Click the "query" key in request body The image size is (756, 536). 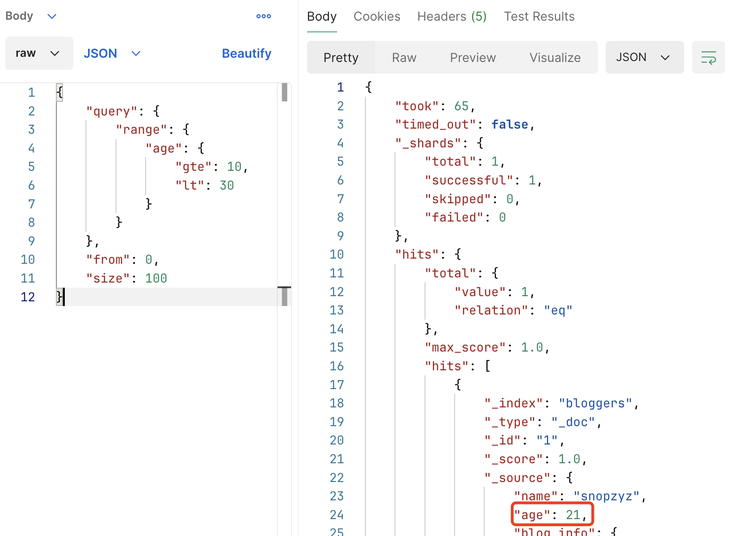(x=112, y=111)
